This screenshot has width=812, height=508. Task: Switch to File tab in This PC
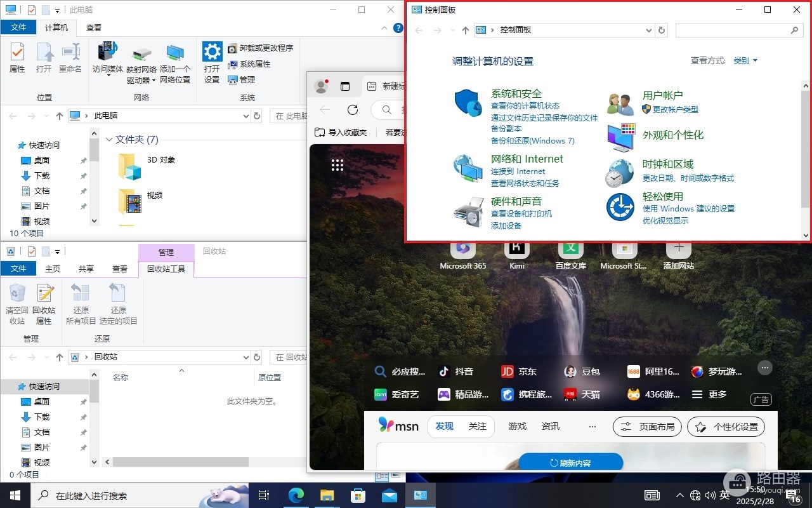coord(18,27)
